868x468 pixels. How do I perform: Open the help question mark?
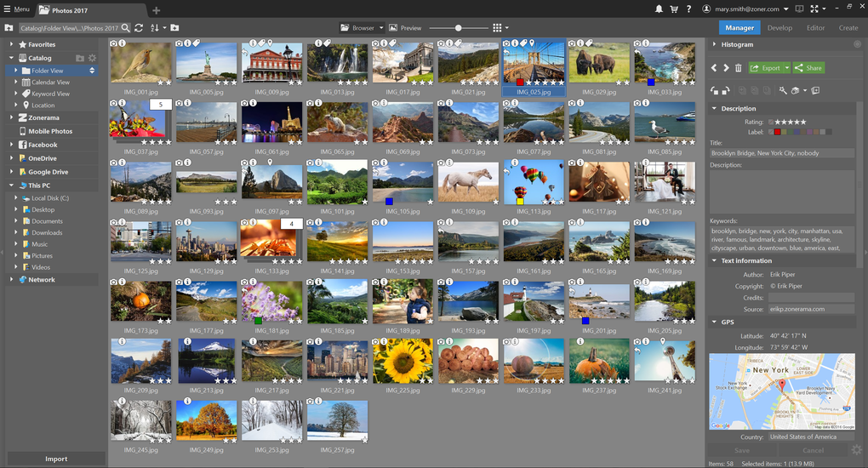[x=688, y=9]
